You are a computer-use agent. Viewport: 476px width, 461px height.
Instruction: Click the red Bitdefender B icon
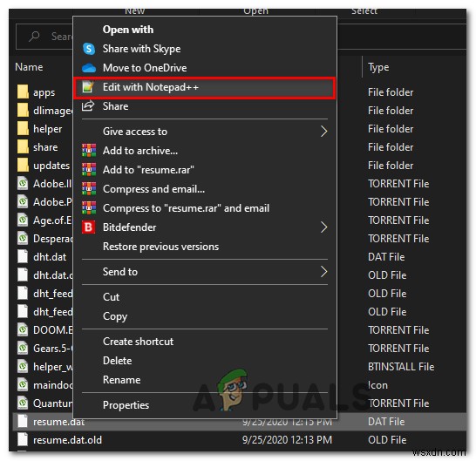point(88,227)
